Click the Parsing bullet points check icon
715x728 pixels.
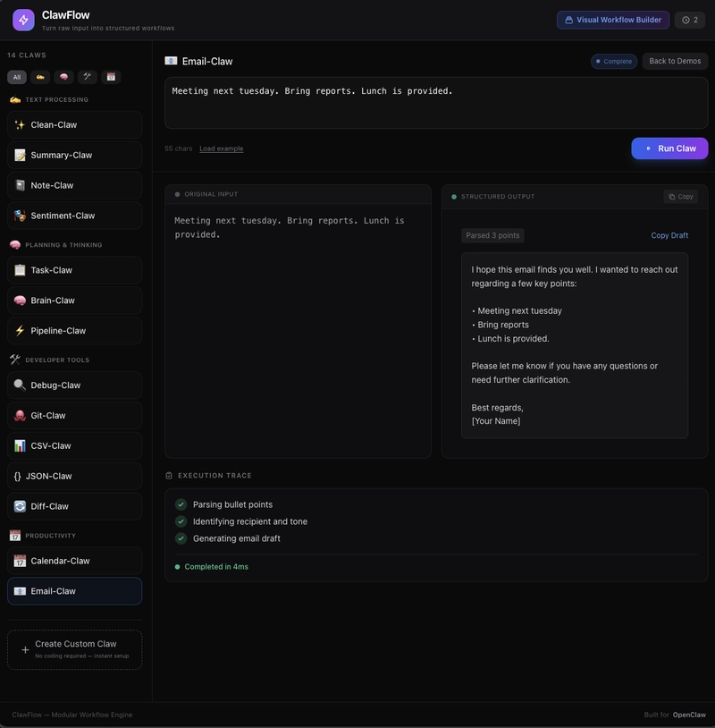point(181,504)
